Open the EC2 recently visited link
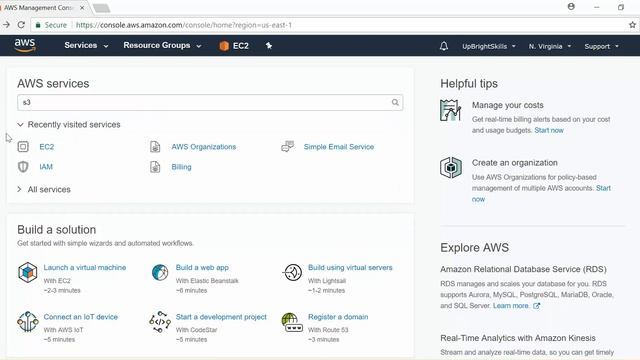Image resolution: width=640 pixels, height=360 pixels. (x=47, y=147)
